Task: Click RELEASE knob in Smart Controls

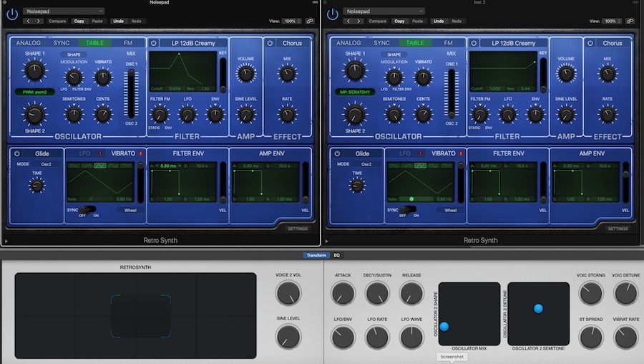Action: [x=411, y=293]
